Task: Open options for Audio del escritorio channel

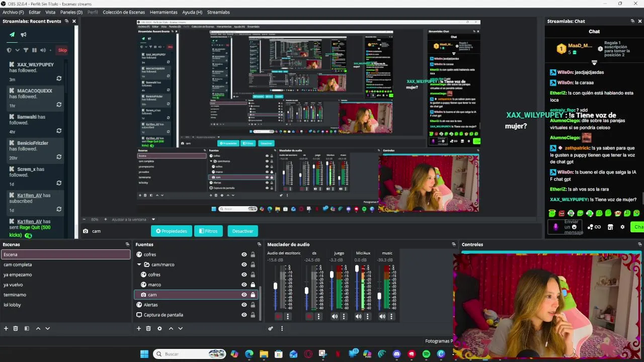Action: tap(288, 316)
